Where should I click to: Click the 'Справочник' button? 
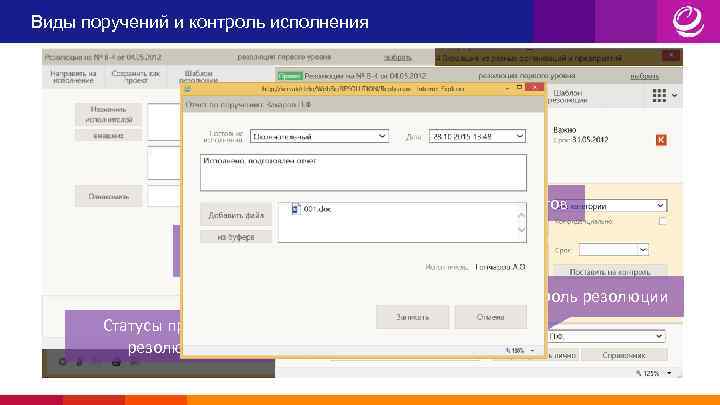tap(624, 355)
